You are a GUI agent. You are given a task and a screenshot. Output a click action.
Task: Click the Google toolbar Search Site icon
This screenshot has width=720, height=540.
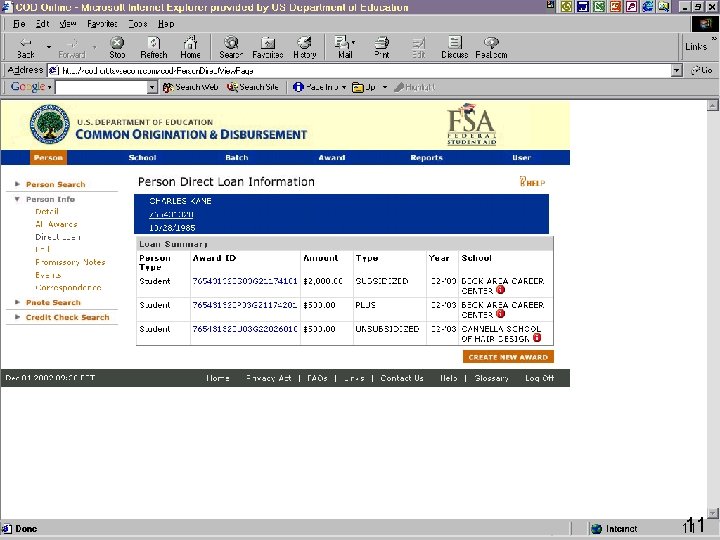(x=232, y=87)
